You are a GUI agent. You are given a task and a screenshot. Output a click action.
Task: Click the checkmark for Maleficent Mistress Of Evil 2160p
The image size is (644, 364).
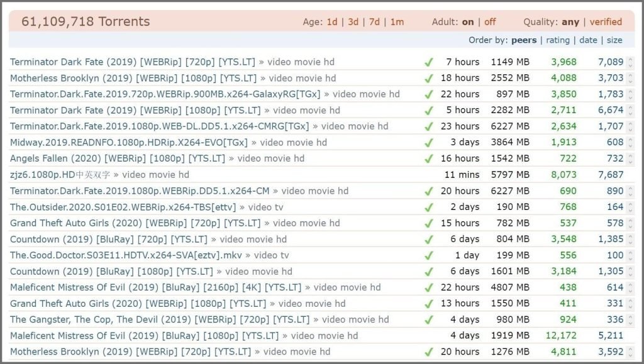pyautogui.click(x=429, y=287)
